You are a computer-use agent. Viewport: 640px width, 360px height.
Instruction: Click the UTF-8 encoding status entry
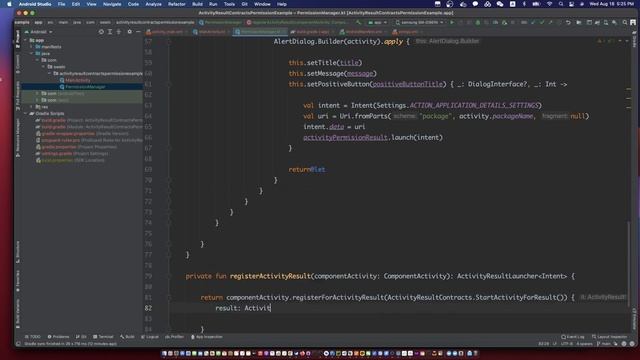(x=567, y=344)
